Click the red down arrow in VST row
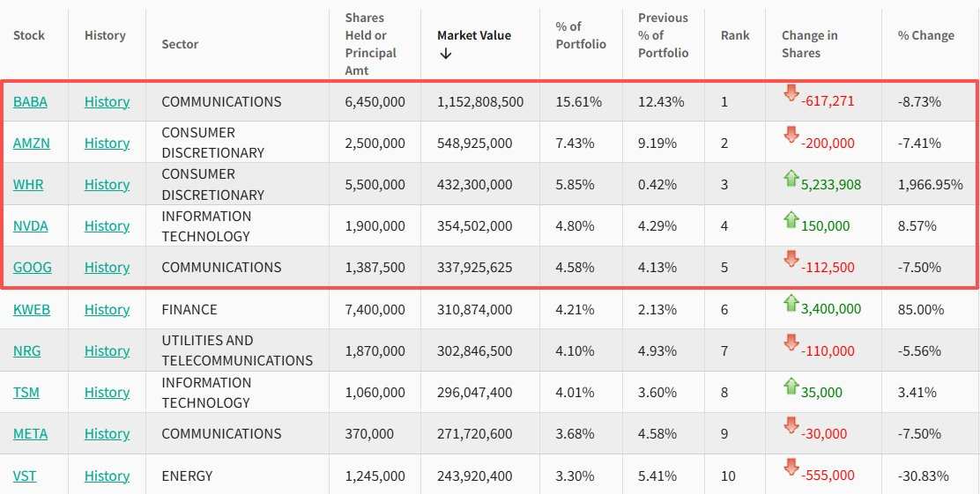 (x=791, y=468)
